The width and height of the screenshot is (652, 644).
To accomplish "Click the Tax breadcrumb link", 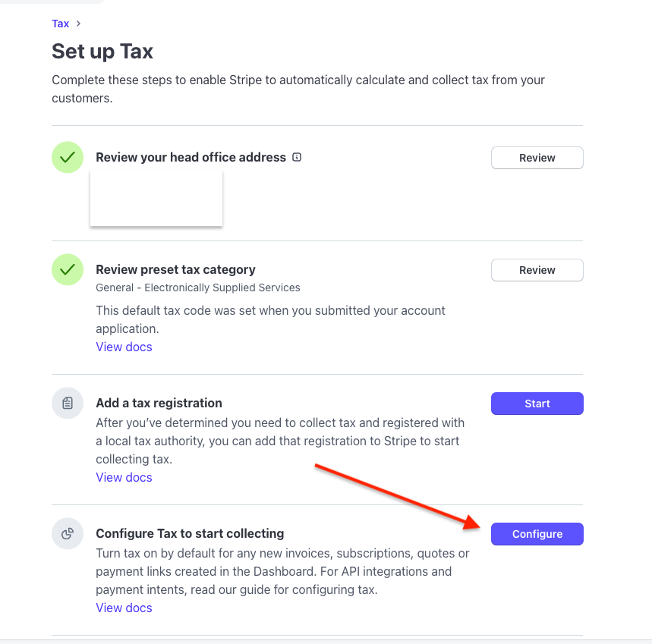I will tap(60, 24).
